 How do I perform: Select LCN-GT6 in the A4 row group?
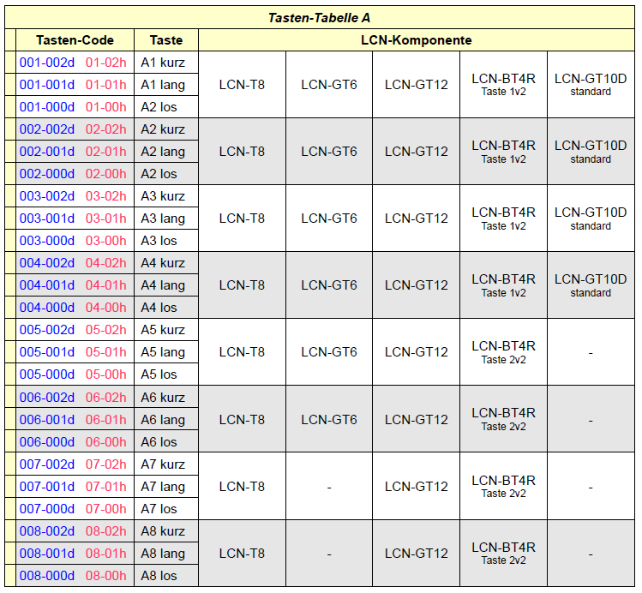click(328, 285)
